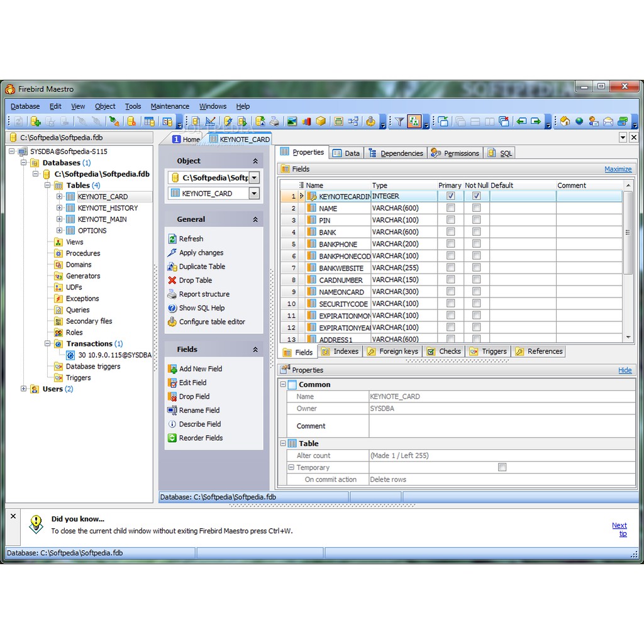
Task: Click the envelope mail toolbar icon
Action: pyautogui.click(x=608, y=121)
